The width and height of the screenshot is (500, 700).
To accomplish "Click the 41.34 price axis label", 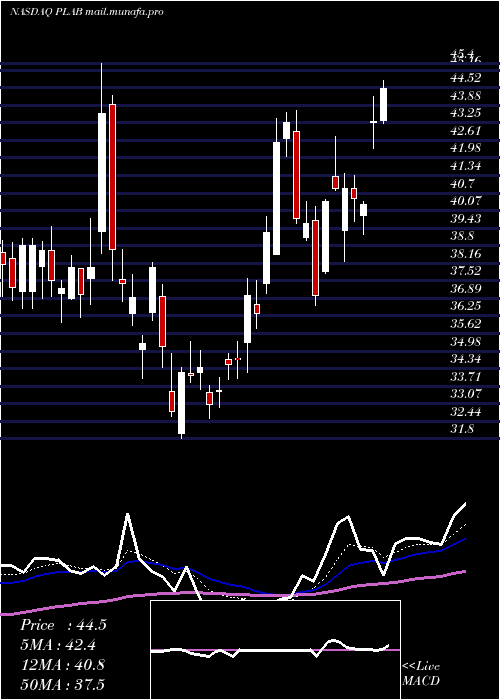I will pyautogui.click(x=466, y=166).
